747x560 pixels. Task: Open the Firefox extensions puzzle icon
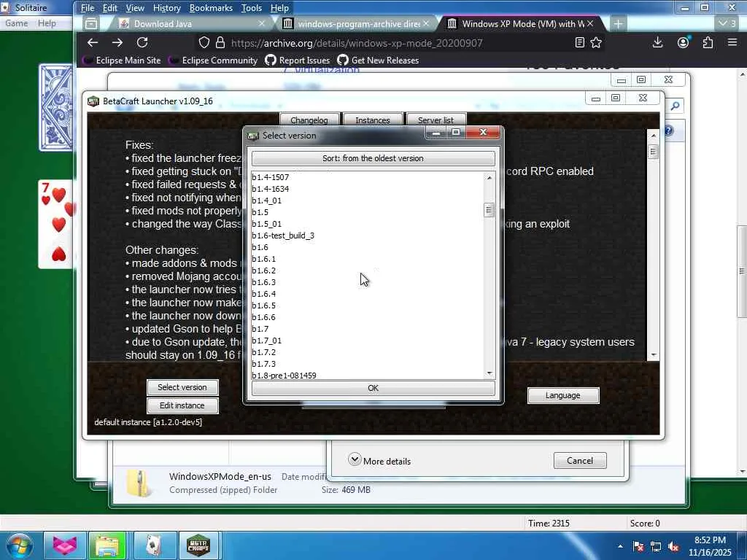(708, 43)
